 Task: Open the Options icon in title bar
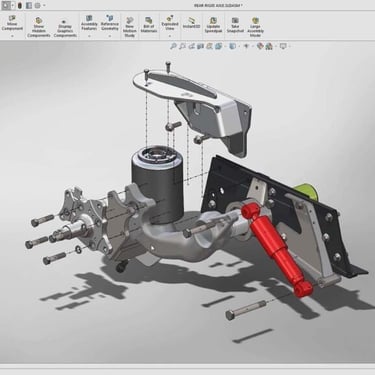click(38, 5)
